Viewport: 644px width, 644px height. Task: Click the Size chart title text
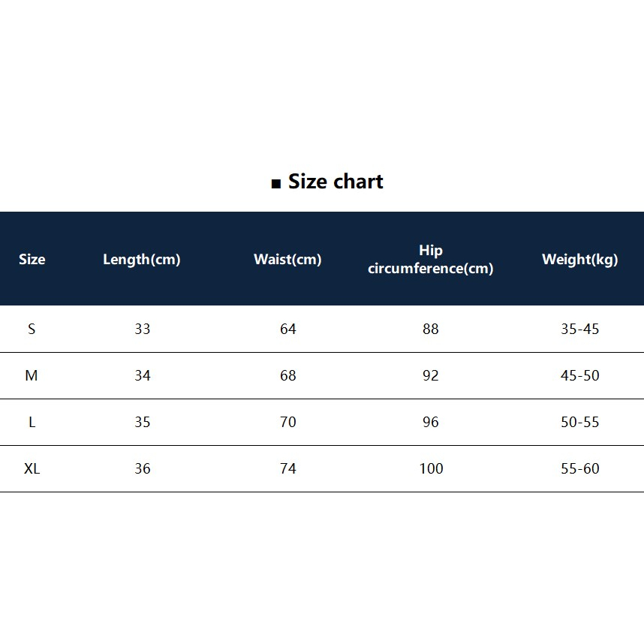[336, 182]
